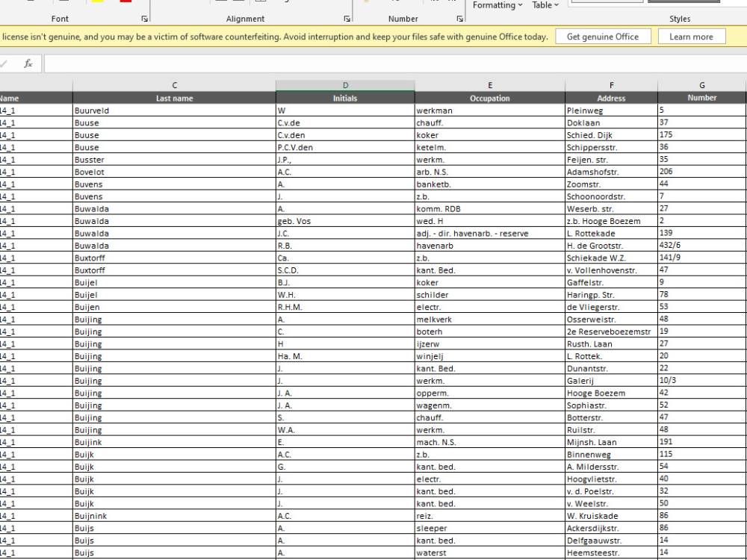This screenshot has height=560, width=747.
Task: Select the occupation cell melkverk
Action: click(x=490, y=320)
